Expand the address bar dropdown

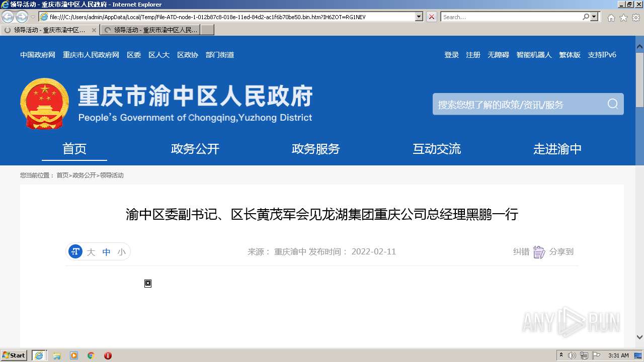point(419,17)
